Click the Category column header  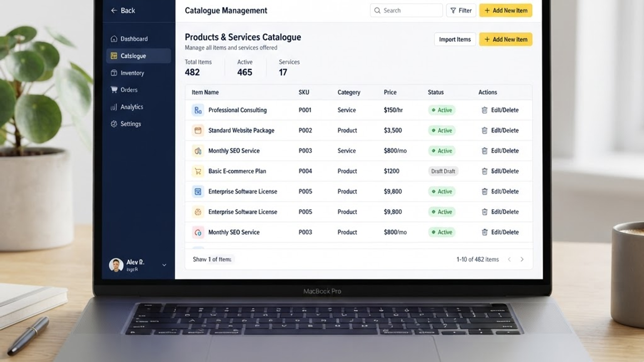349,93
